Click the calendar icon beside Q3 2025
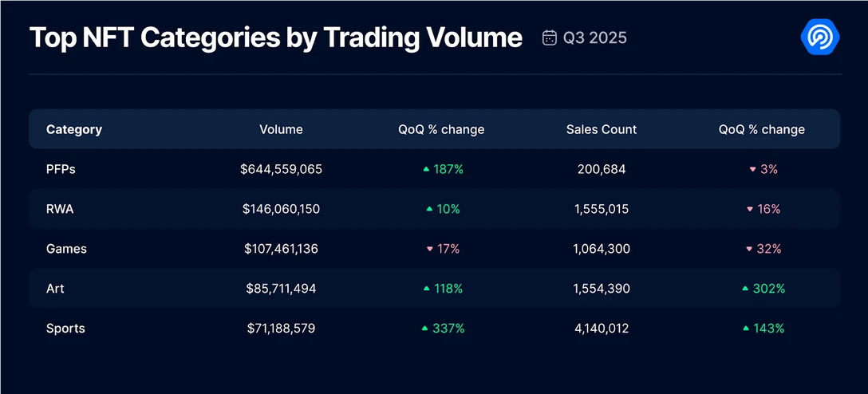 coord(549,37)
